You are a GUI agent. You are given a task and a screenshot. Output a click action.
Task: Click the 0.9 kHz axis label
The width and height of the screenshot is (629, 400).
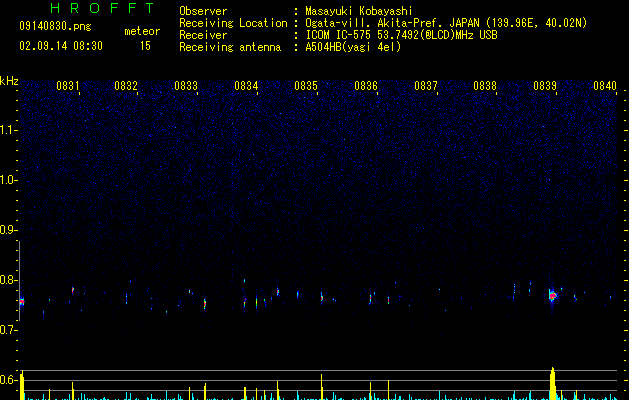[x=8, y=230]
